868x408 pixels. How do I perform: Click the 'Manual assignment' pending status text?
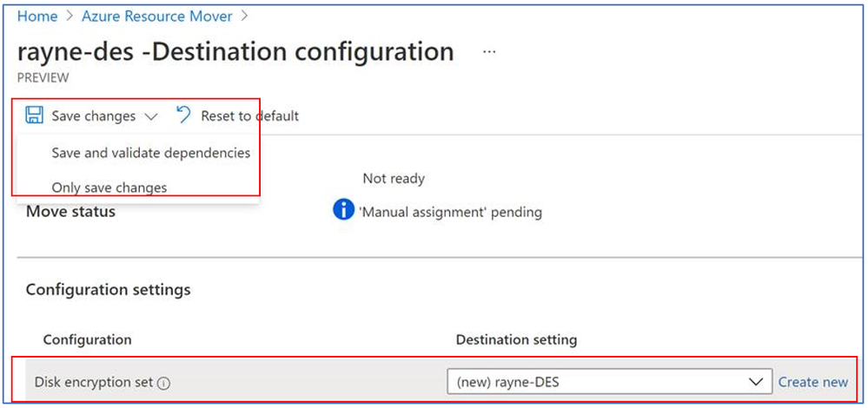point(450,212)
